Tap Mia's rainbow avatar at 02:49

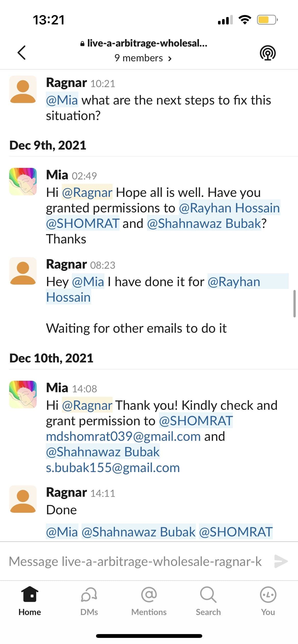[x=23, y=181]
